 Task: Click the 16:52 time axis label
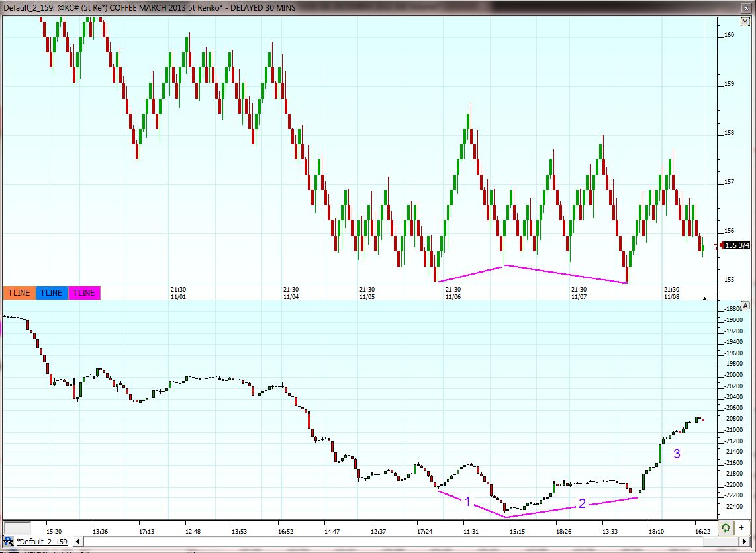(x=285, y=532)
